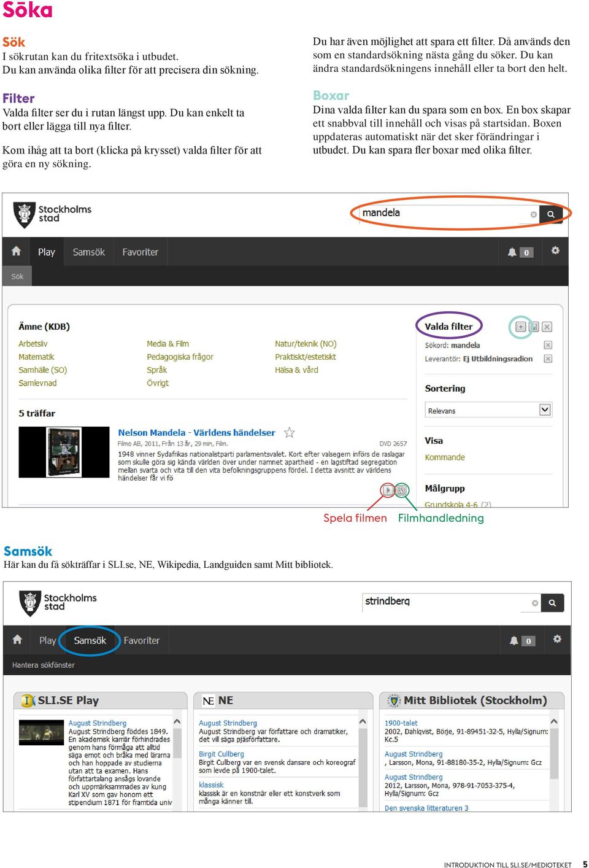The width and height of the screenshot is (589, 868).
Task: Open the Birgit Cullberg link in the NE panel
Action: pos(221,754)
